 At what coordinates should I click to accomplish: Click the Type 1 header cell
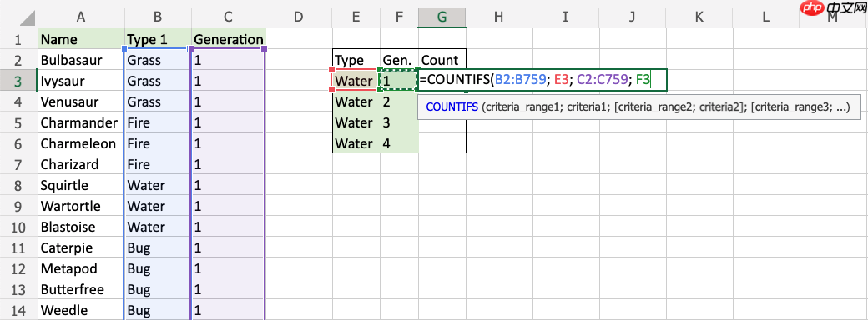click(x=158, y=39)
